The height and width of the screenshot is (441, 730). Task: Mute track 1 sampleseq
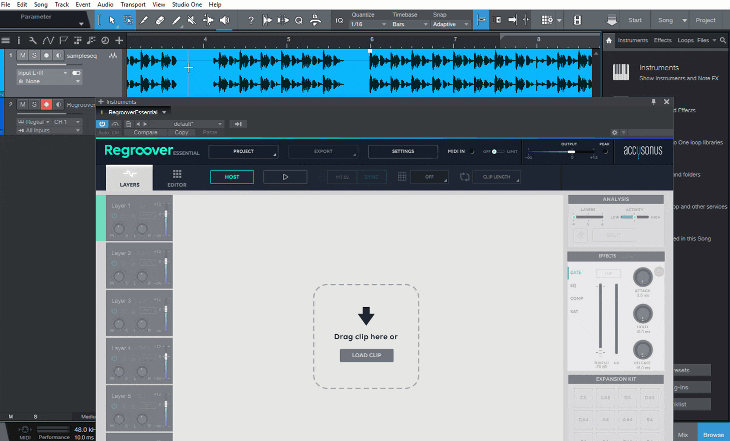22,55
